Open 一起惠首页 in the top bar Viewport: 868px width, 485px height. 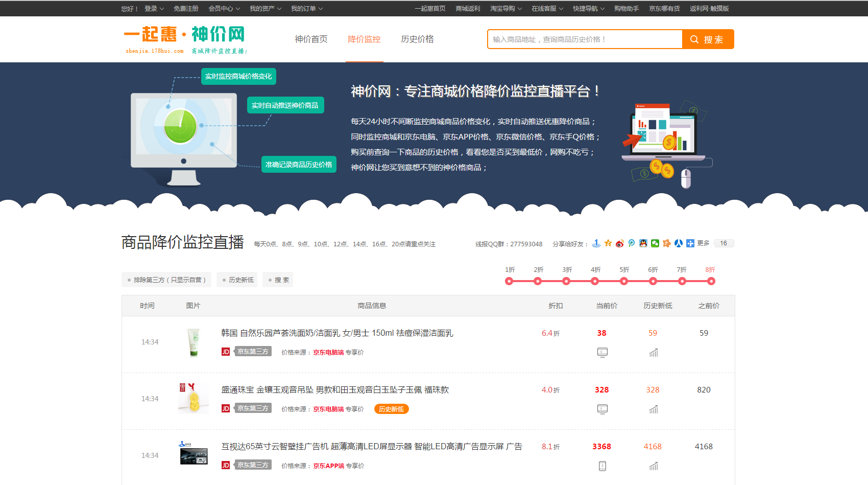[x=430, y=9]
